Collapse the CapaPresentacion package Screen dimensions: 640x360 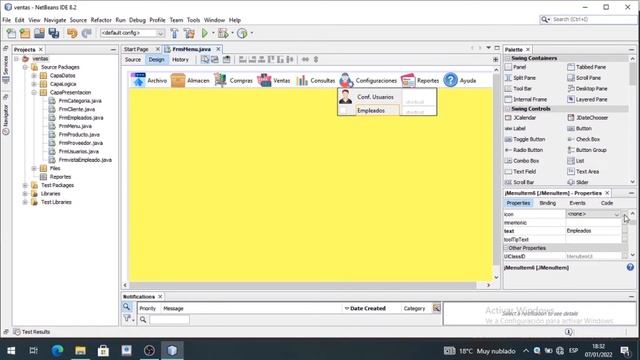click(34, 92)
